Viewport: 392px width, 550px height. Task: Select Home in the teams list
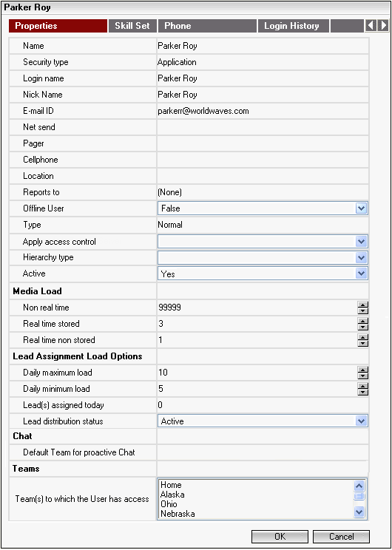(x=171, y=485)
